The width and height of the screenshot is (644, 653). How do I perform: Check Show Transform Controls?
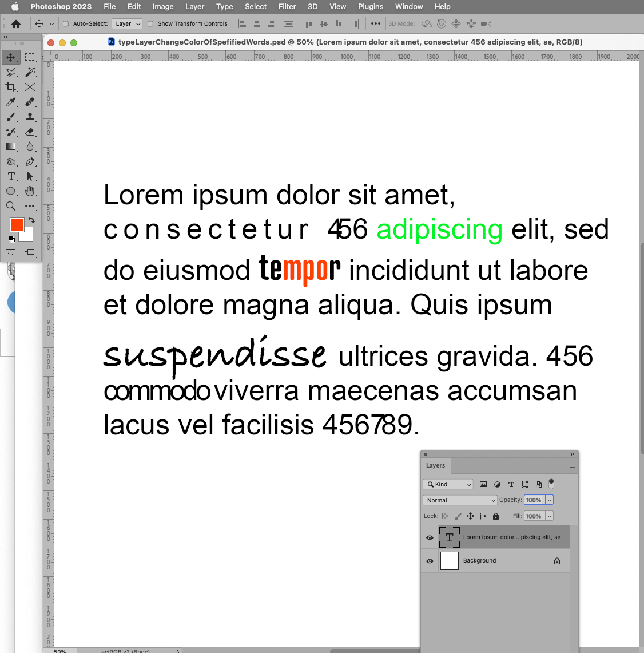click(x=150, y=23)
